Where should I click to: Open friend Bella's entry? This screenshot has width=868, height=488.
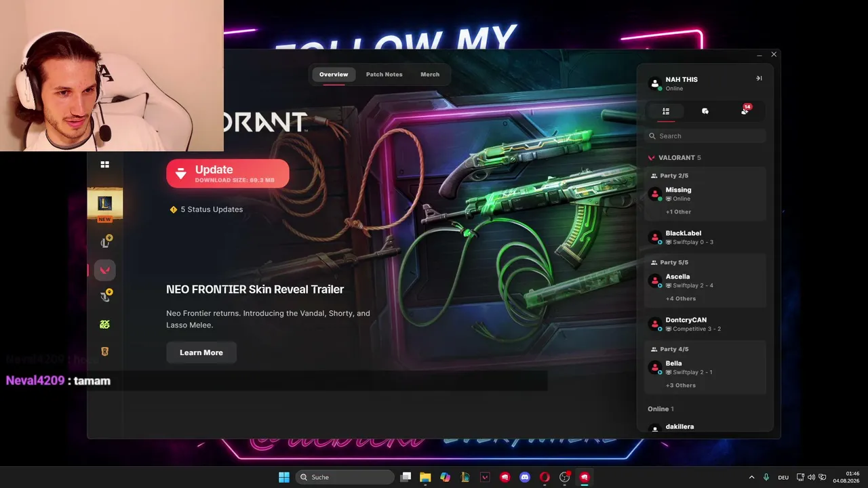click(x=705, y=367)
